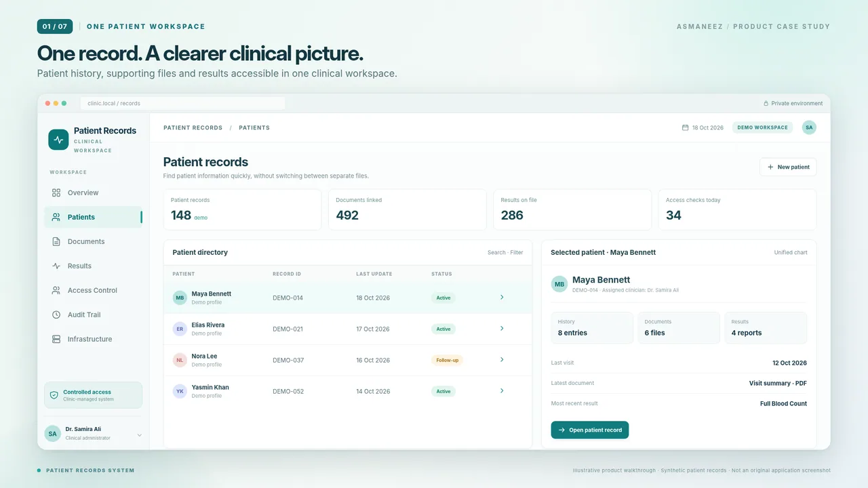The image size is (868, 488).
Task: Open Nora Lee row chevron
Action: [502, 359]
